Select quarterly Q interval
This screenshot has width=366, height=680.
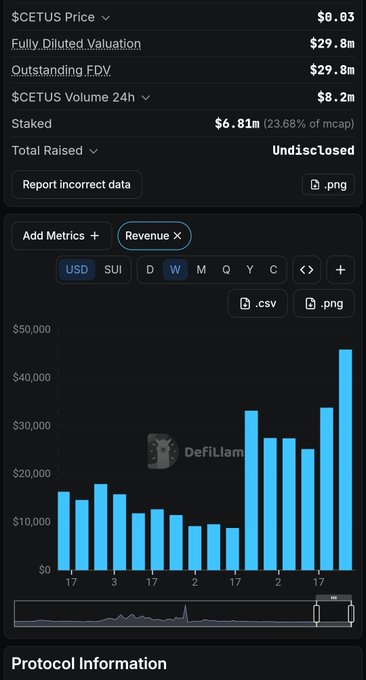tap(226, 270)
